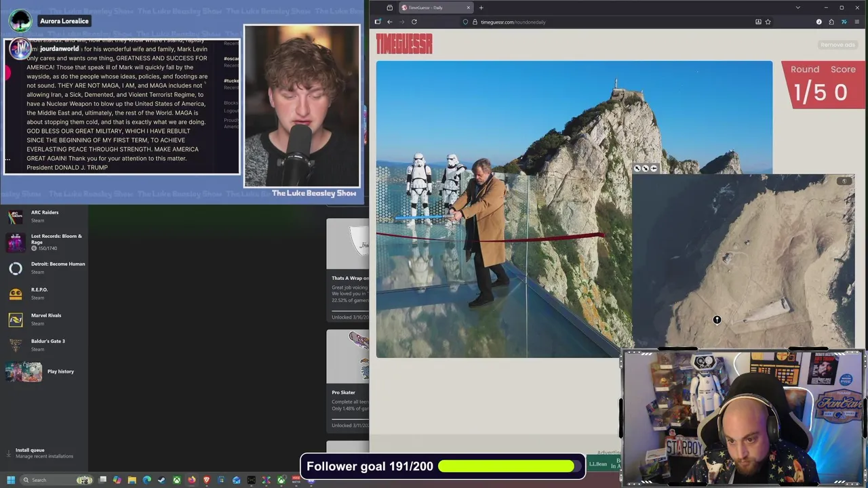Open Brave browser from the taskbar
The height and width of the screenshot is (488, 868).
point(206,480)
